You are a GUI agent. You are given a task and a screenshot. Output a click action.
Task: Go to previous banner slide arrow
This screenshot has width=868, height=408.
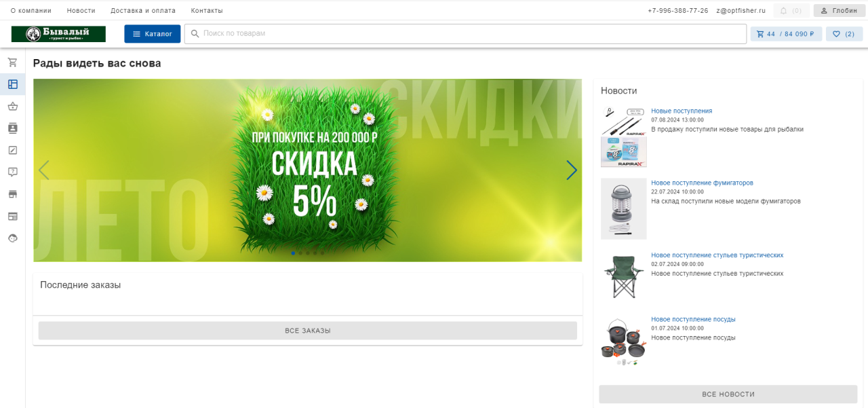pos(44,170)
